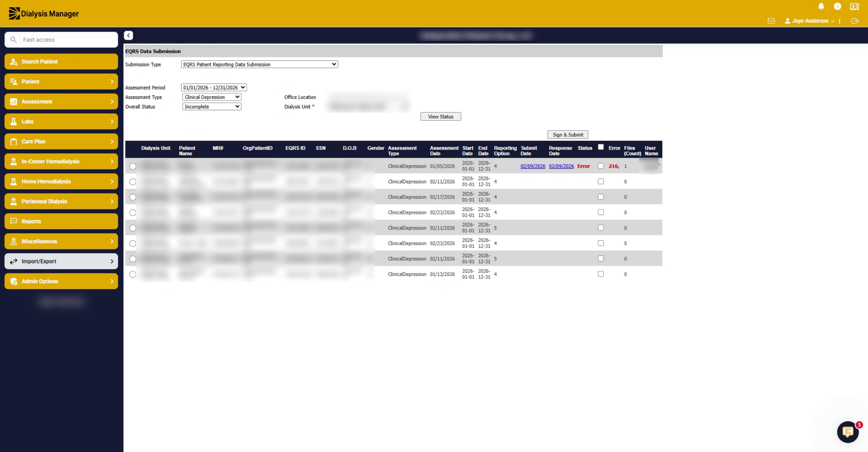Toggle the select-all checkbox in table header
868x452 pixels.
601,147
